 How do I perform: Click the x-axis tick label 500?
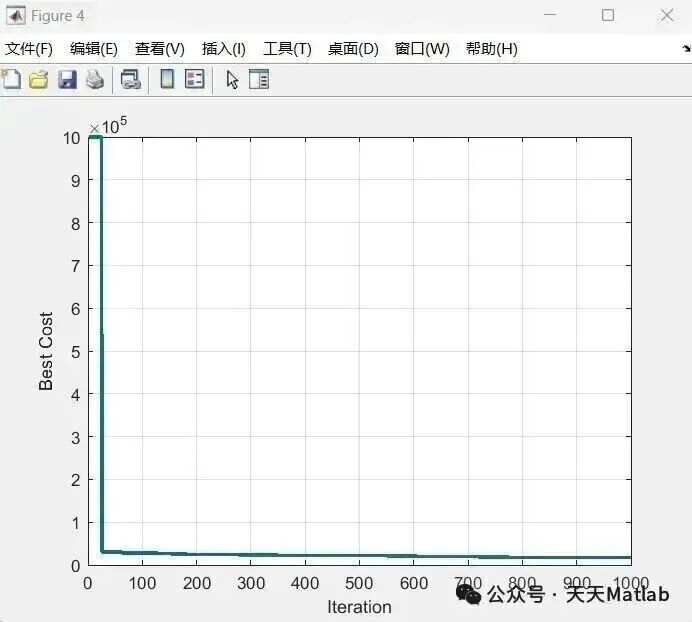[359, 583]
